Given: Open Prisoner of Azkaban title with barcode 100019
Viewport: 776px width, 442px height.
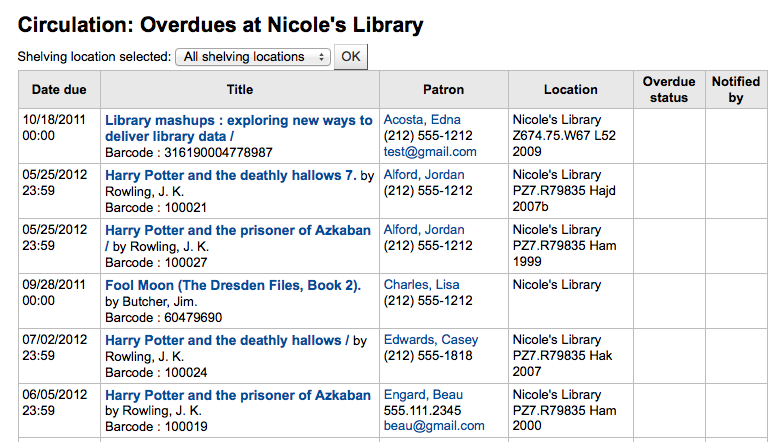Looking at the screenshot, I should (237, 395).
